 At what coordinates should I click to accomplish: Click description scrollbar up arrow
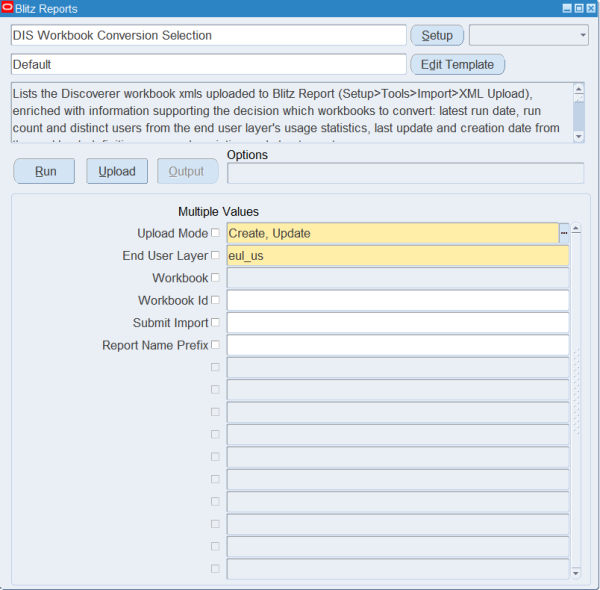pos(579,89)
